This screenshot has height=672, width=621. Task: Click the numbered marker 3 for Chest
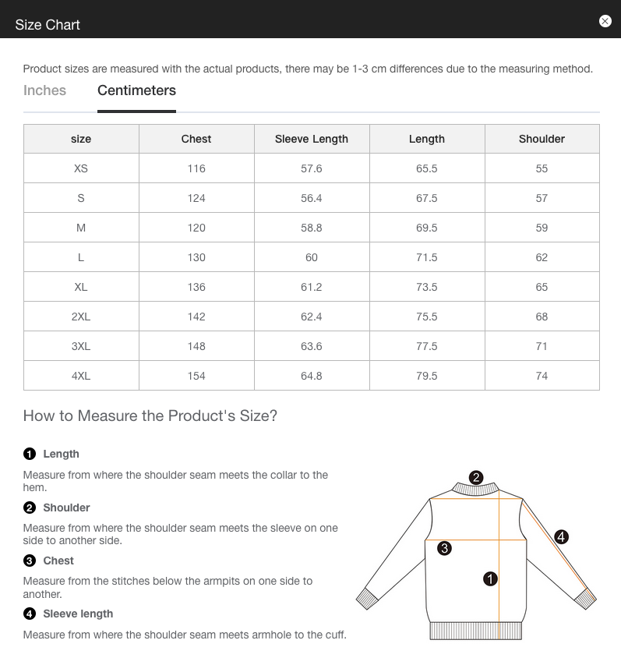coord(30,561)
